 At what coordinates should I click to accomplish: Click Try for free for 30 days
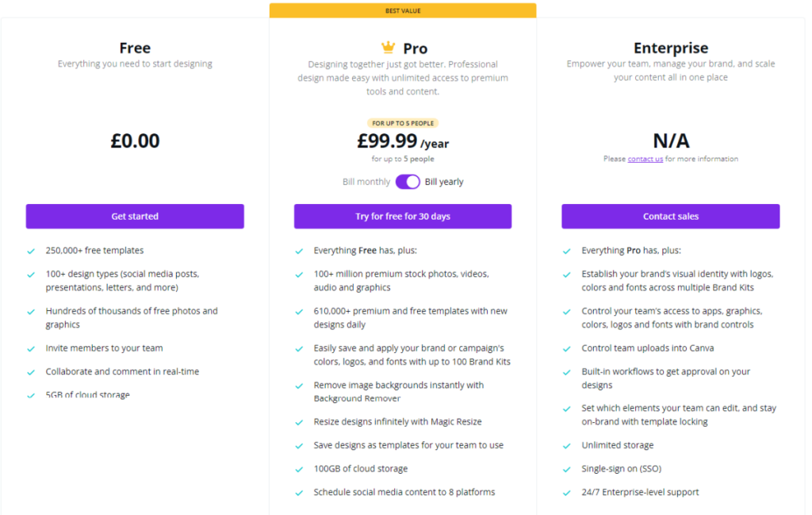(403, 217)
